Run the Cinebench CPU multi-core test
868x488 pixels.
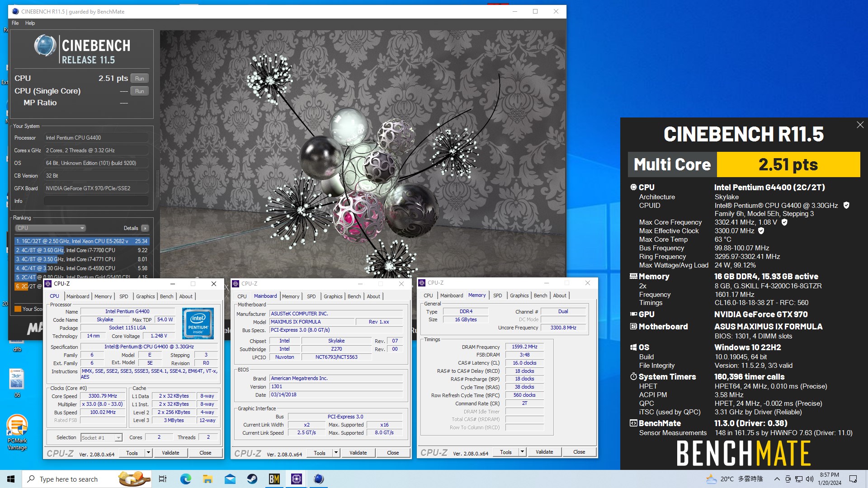click(140, 78)
